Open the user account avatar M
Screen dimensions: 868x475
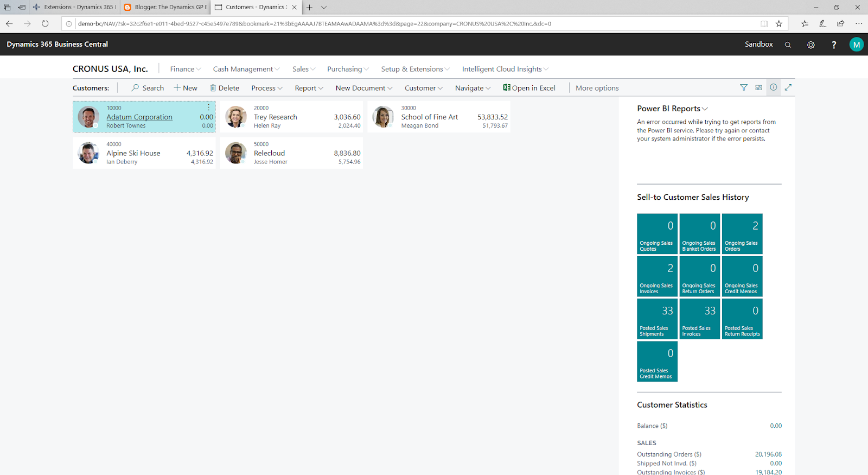(x=856, y=45)
